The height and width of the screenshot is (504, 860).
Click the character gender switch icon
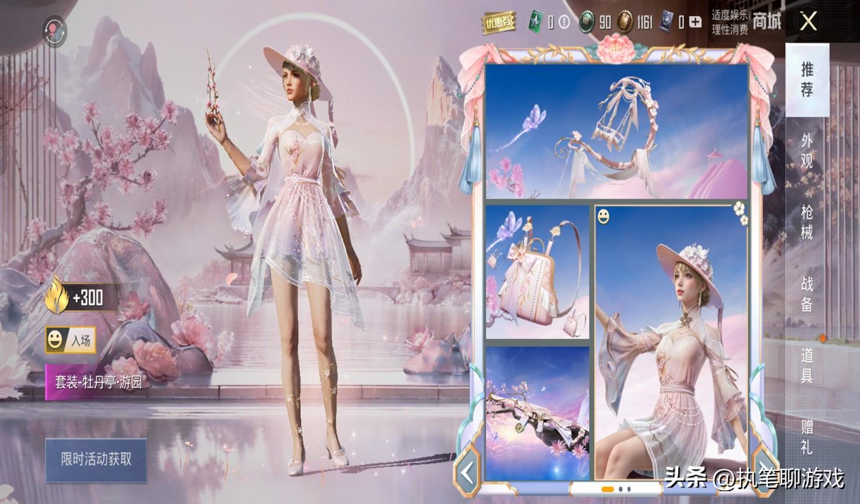(x=56, y=30)
